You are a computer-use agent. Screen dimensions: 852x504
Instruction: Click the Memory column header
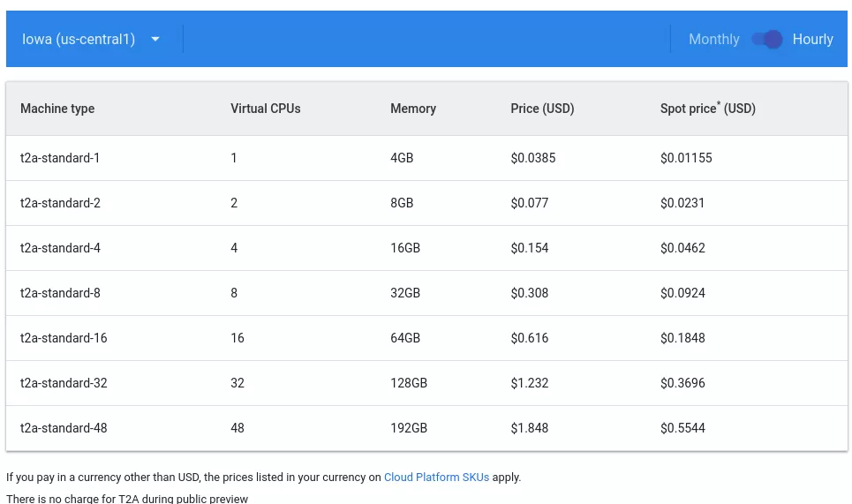tap(413, 109)
